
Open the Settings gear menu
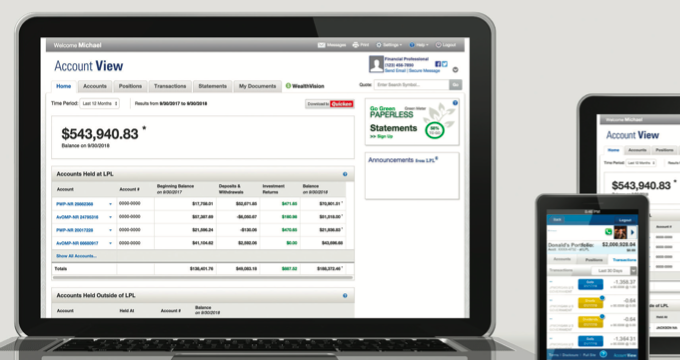pyautogui.click(x=379, y=45)
